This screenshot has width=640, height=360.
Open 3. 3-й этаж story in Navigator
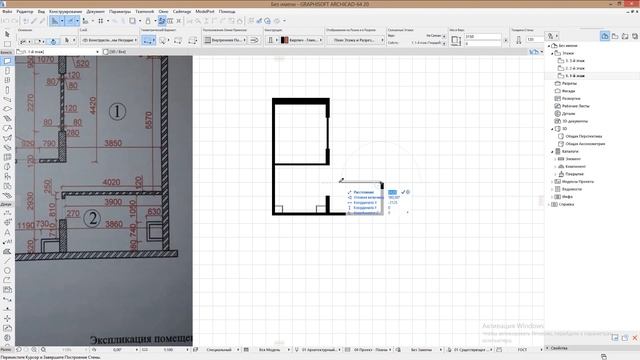575,61
